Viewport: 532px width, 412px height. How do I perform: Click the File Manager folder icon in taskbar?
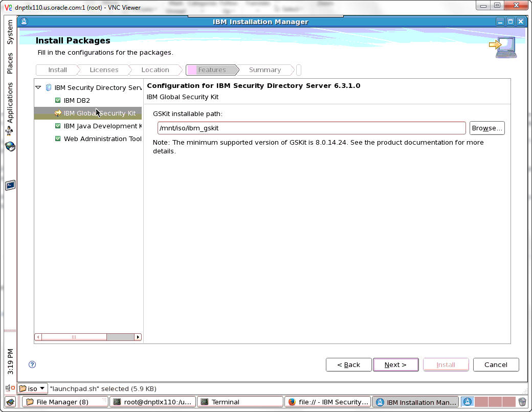point(30,402)
